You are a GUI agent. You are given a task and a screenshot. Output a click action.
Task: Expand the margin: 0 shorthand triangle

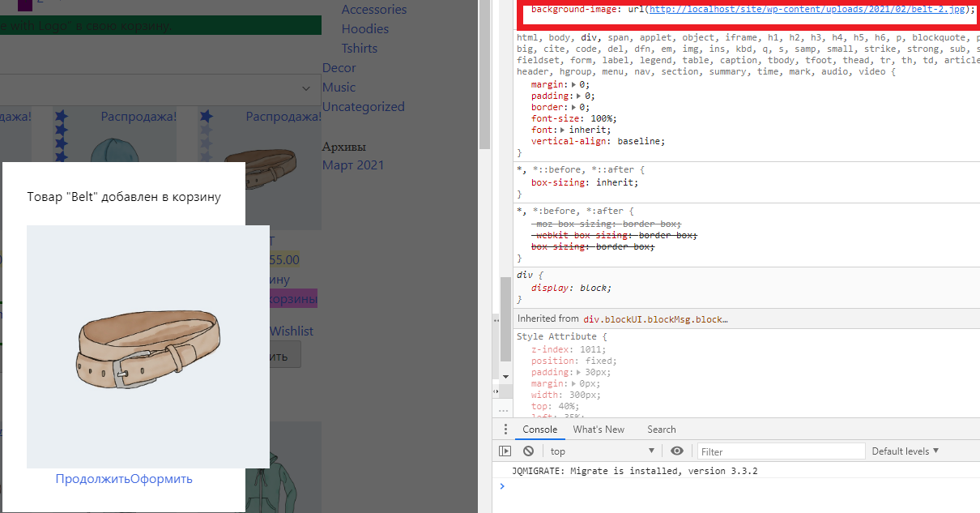tap(574, 84)
